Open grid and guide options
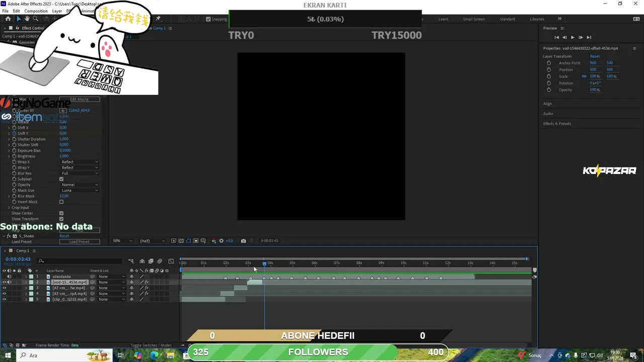Viewport: 644px width, 362px height. point(203,241)
